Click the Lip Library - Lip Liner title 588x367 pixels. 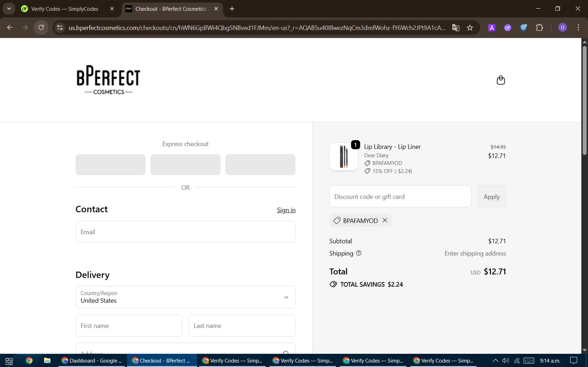click(x=392, y=146)
